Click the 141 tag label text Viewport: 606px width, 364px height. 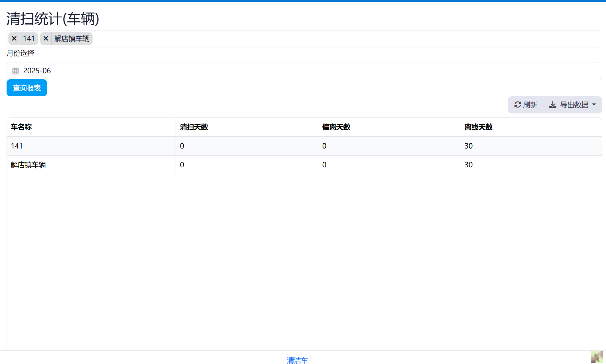click(29, 38)
